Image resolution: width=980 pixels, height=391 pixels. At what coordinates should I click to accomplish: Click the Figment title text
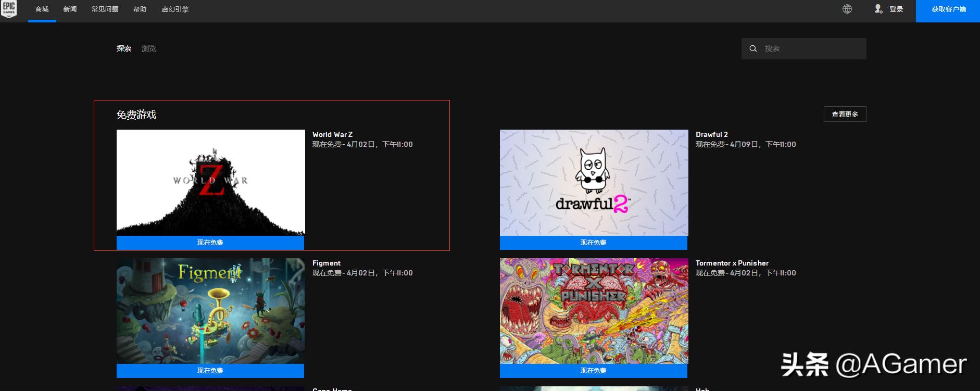[326, 263]
